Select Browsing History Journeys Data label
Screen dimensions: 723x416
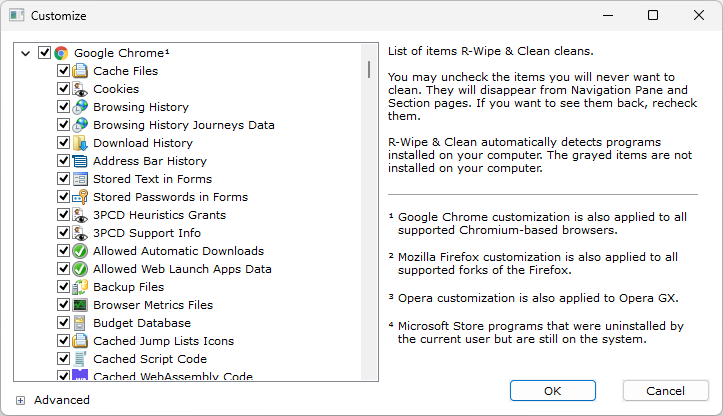pyautogui.click(x=184, y=125)
